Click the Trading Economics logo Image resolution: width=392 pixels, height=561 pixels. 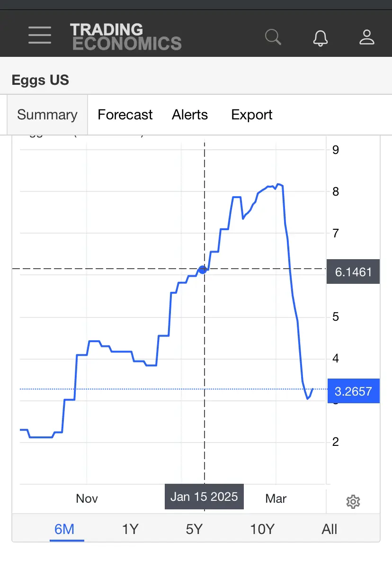coord(126,36)
